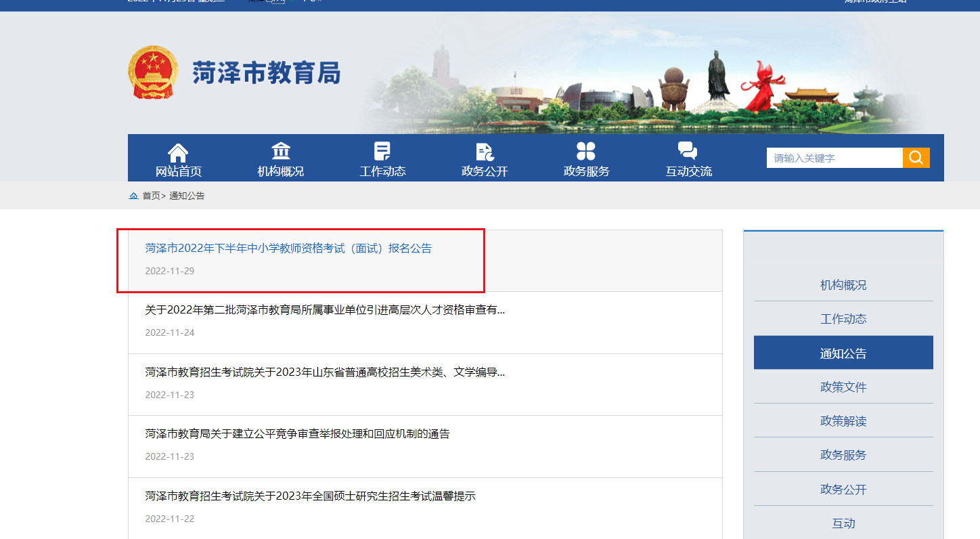Open the 公平竞争审查举报 notice
This screenshot has height=539, width=980.
tap(297, 434)
